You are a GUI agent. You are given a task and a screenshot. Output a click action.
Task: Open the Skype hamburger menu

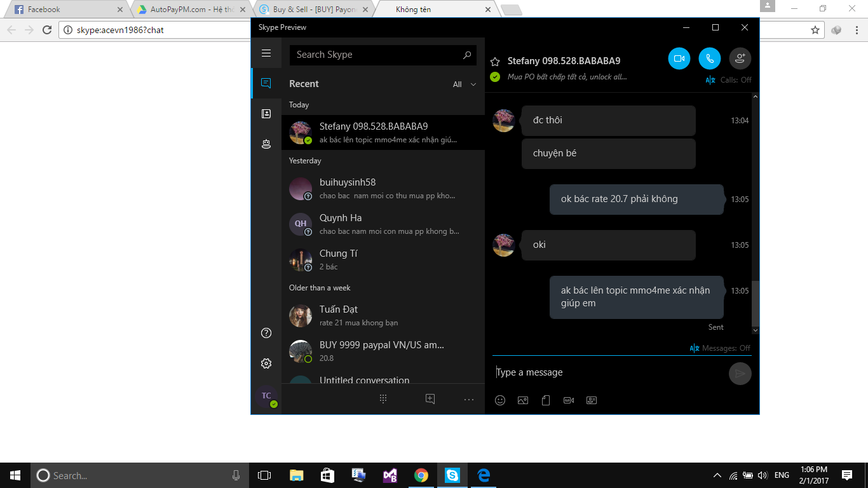(266, 53)
